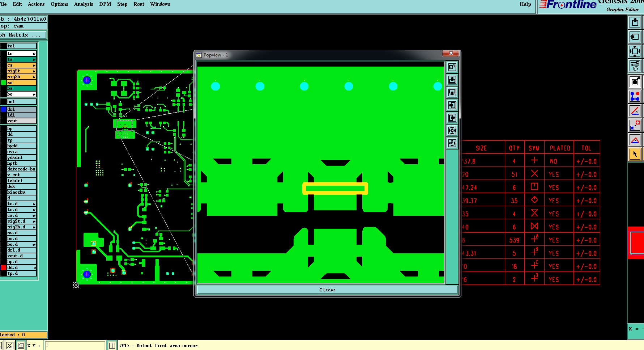Image resolution: width=644 pixels, height=350 pixels.
Task: Open the Edit menu
Action: click(x=17, y=4)
